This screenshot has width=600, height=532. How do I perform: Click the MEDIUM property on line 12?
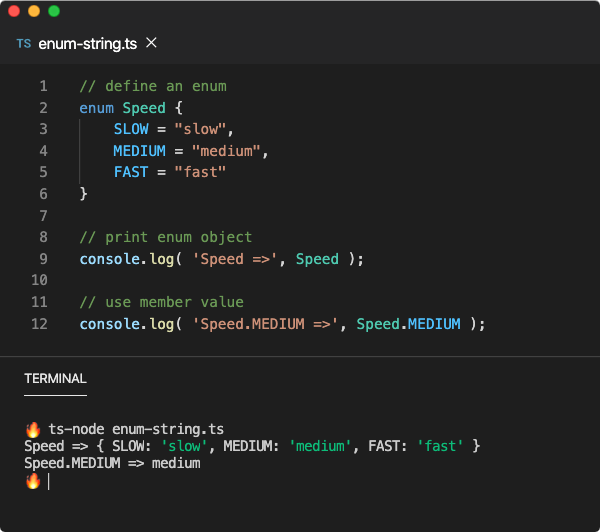[x=434, y=324]
